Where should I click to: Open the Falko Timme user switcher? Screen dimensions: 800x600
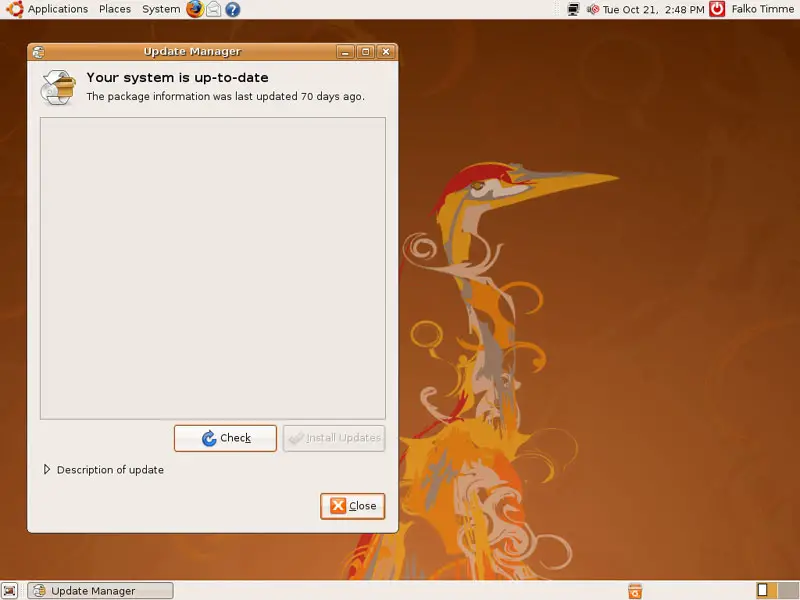coord(762,9)
